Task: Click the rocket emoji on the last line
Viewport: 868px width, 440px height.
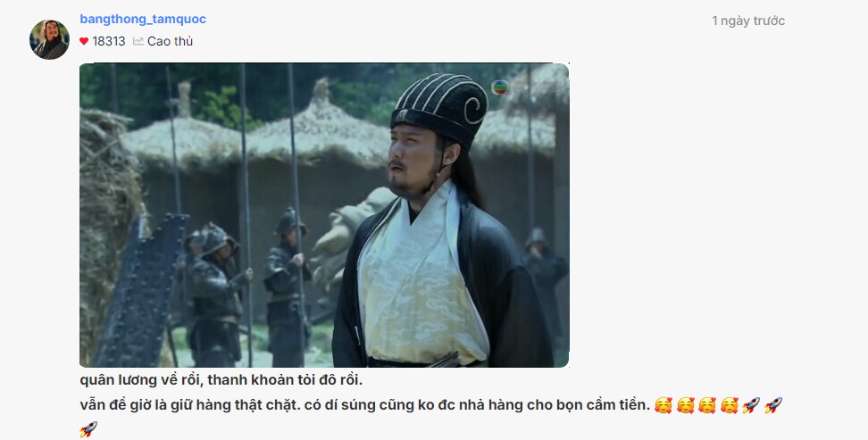Action: click(x=88, y=429)
